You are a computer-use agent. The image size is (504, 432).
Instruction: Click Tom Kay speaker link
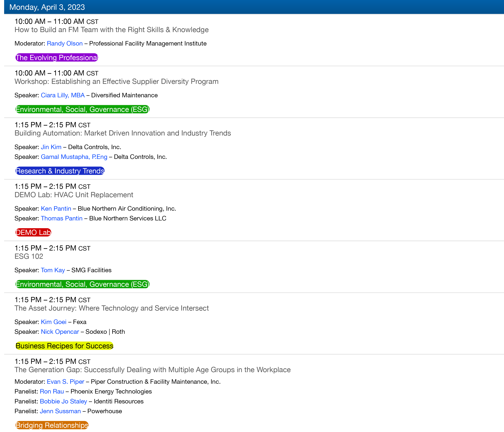click(x=53, y=270)
